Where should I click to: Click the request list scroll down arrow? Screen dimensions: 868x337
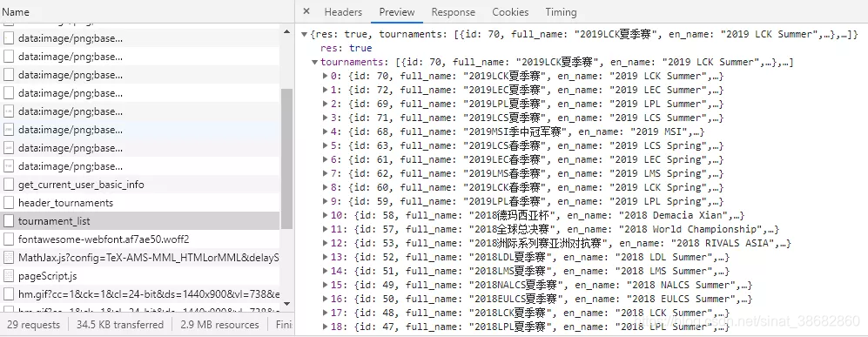tap(286, 303)
